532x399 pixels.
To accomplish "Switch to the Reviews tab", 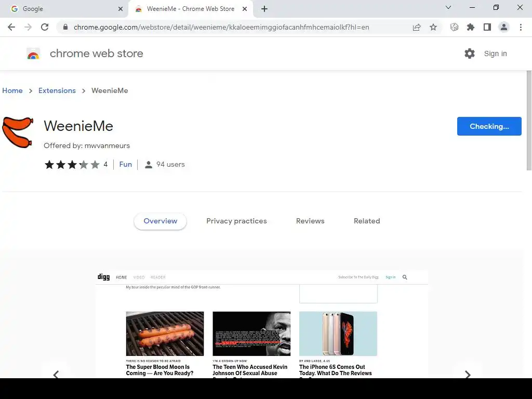I will (310, 221).
